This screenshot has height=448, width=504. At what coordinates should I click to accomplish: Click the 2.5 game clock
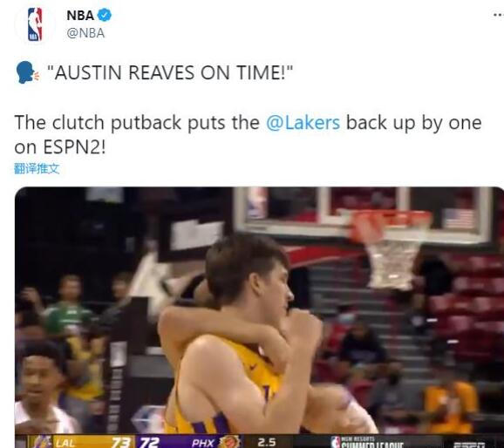coord(267,443)
